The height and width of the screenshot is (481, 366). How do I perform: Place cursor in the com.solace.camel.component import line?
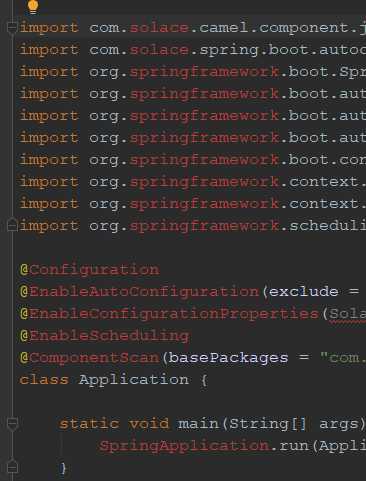coord(193,28)
